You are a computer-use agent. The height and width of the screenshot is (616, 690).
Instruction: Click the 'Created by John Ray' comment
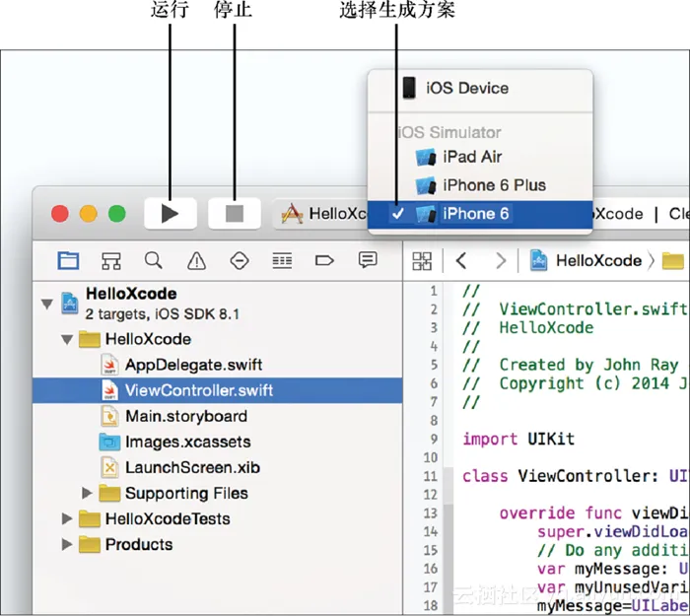(571, 366)
